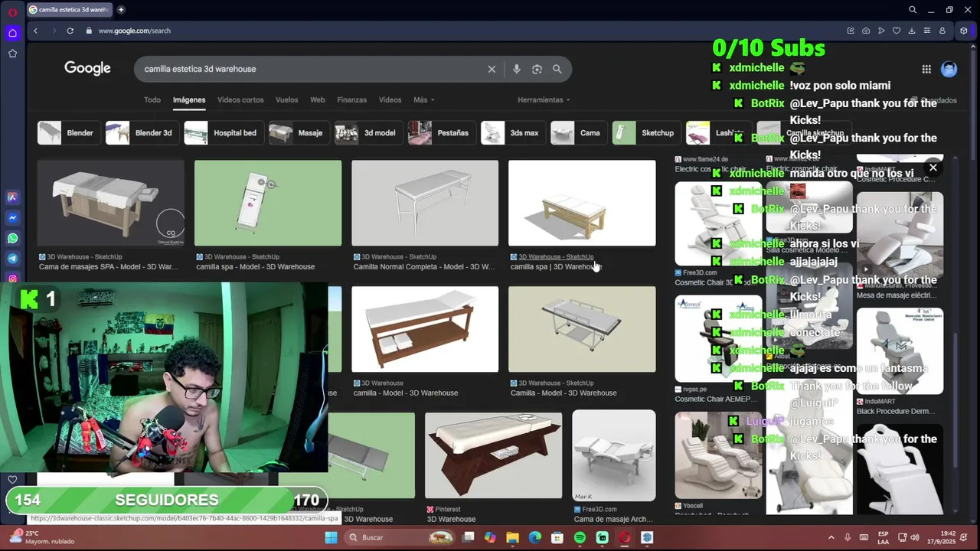Screen dimensions: 980x551
Task: Open the Opera extensions cube icon
Action: pos(964,31)
